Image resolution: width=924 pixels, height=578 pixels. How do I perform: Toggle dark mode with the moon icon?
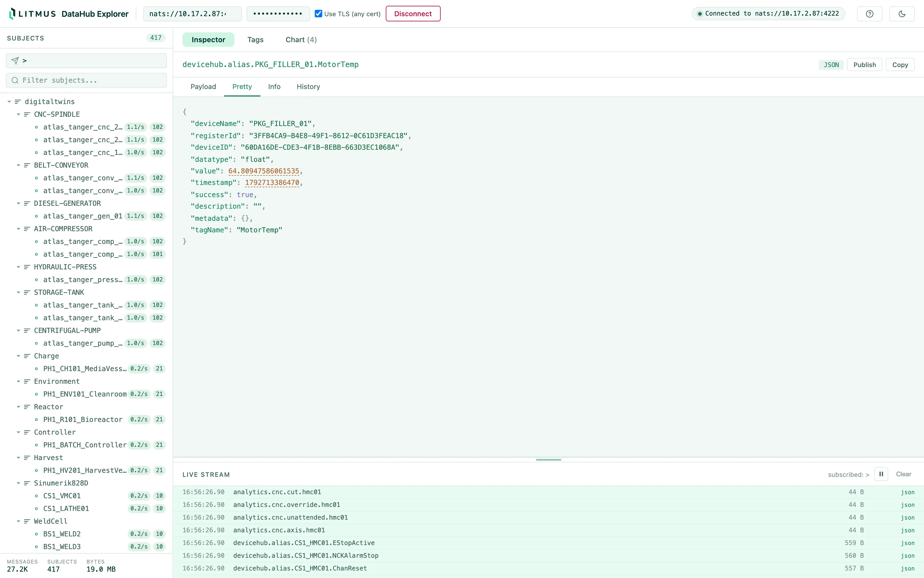point(902,14)
